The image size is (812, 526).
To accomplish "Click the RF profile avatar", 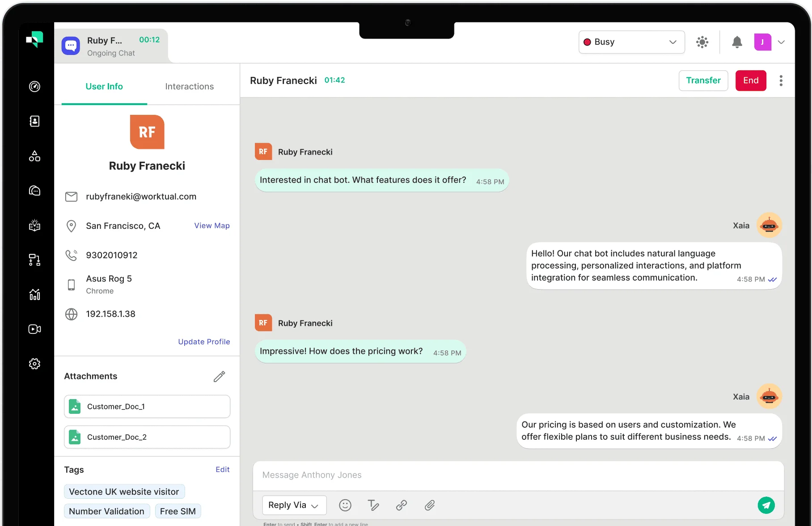I will (147, 132).
